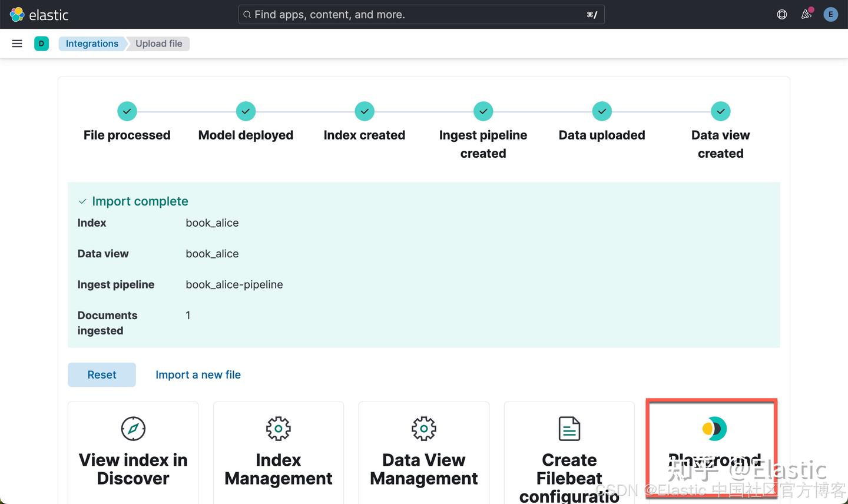The width and height of the screenshot is (848, 504).
Task: Click the Find apps search field
Action: pyautogui.click(x=421, y=14)
